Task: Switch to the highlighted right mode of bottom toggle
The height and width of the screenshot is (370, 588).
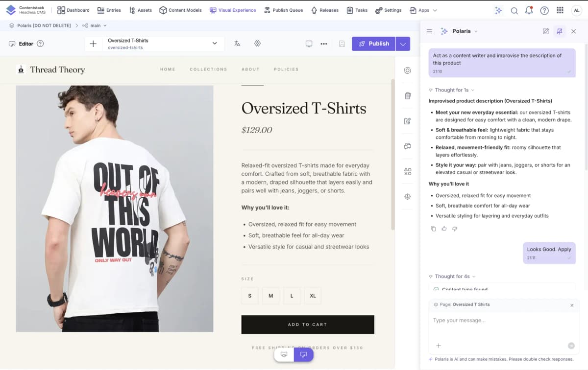Action: coord(303,354)
